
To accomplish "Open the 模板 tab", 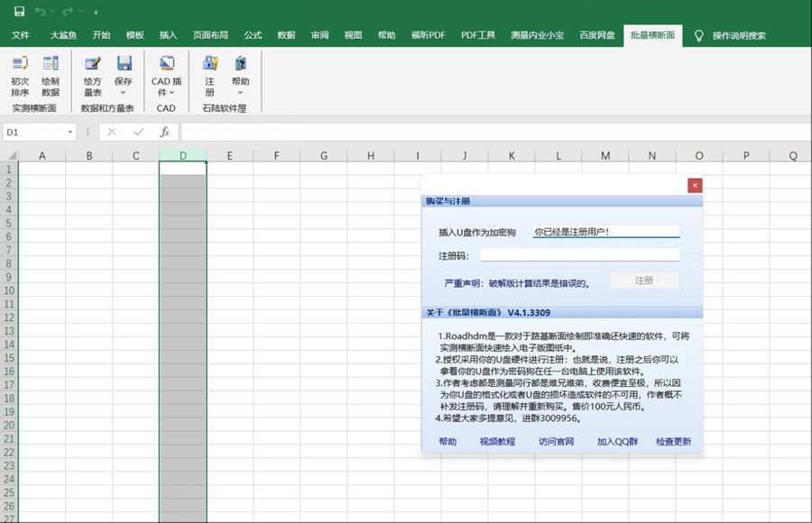I will 134,35.
